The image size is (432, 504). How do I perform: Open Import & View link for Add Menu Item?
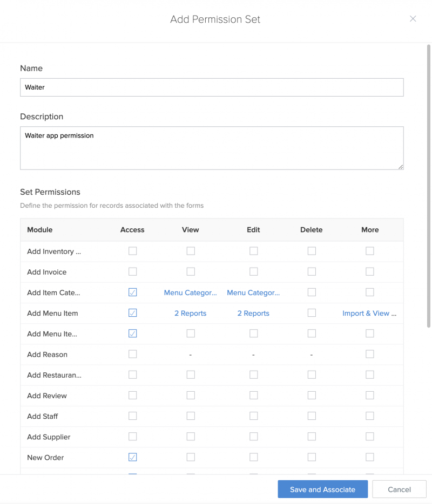click(x=369, y=313)
